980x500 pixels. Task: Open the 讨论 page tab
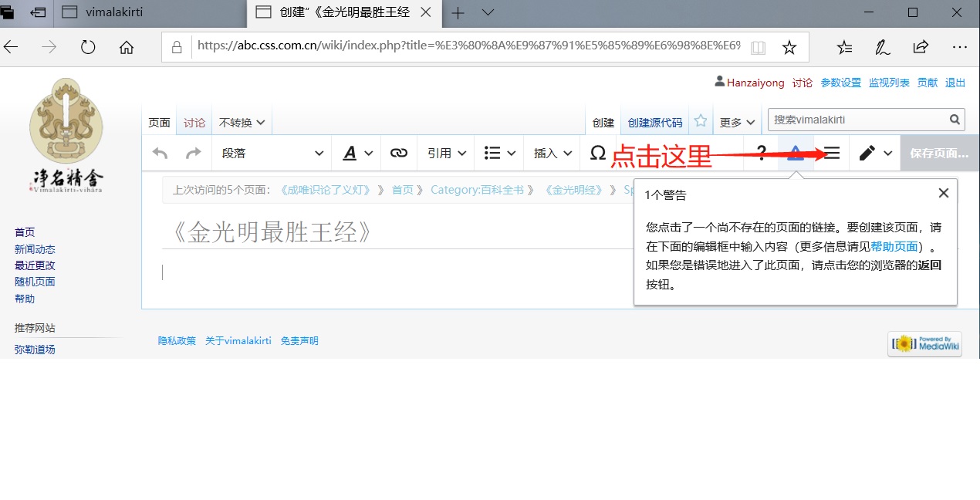194,122
